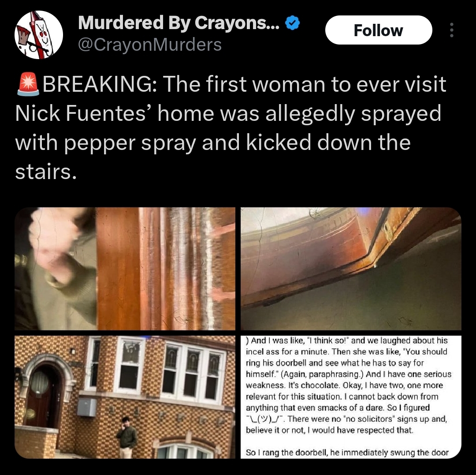The height and width of the screenshot is (475, 476).
Task: View the photo of wooden door frame corner
Action: pos(351,269)
